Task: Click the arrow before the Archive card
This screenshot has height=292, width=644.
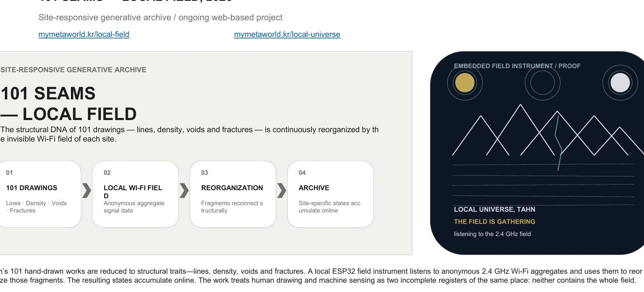Action: coord(282,190)
